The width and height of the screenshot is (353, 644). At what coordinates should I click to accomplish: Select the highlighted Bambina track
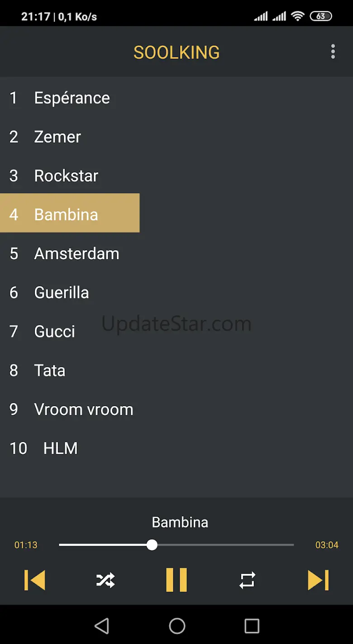(x=66, y=214)
